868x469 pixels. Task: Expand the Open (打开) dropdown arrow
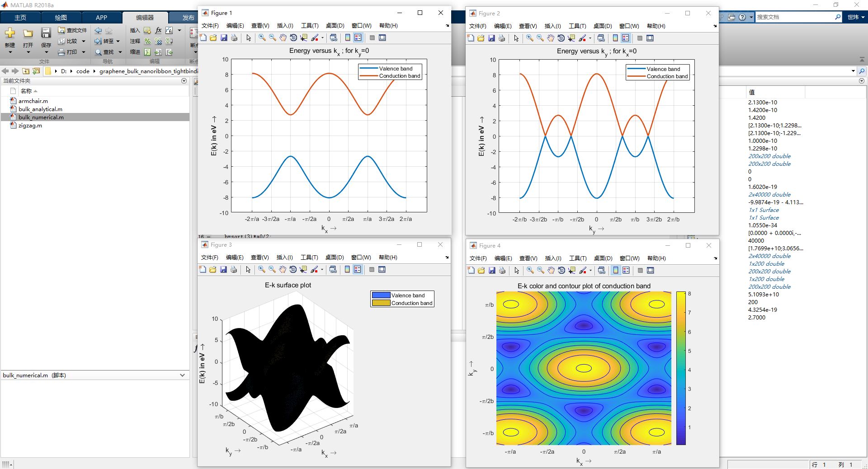click(28, 52)
